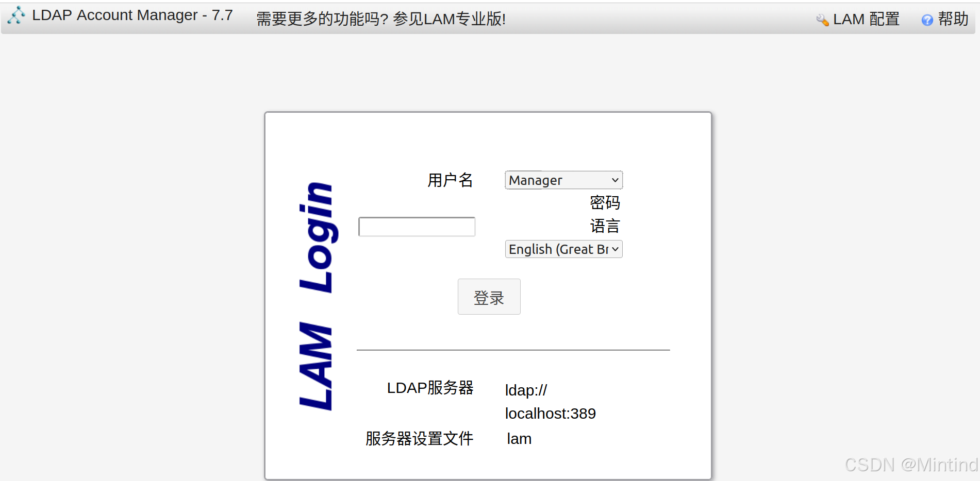This screenshot has height=481, width=980.
Task: Click the 用户名 label
Action: 450,180
